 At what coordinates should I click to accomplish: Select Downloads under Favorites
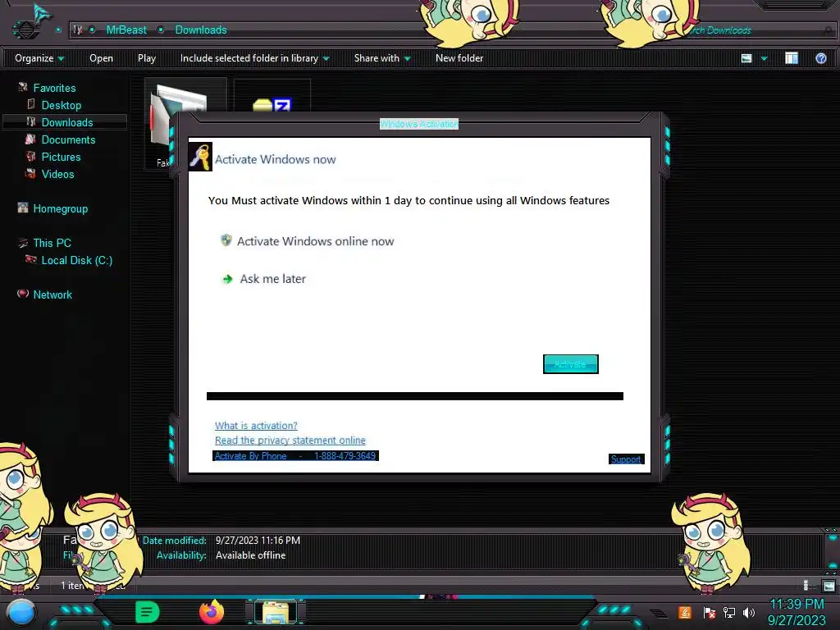[67, 123]
